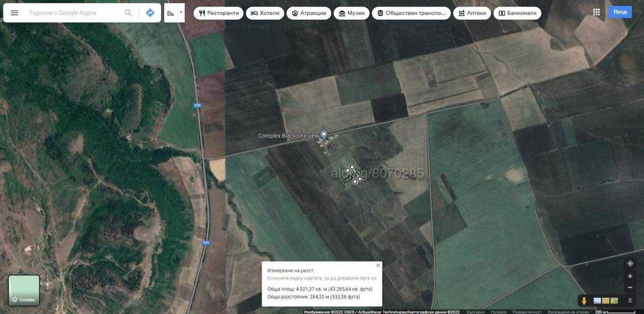Close the Измерване на разст. measurement panel
The image size is (644, 314).
point(378,266)
